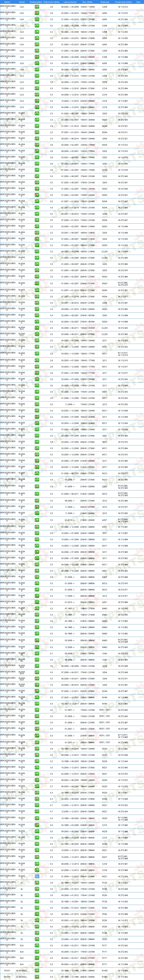Click fuel icon in W463 3.2 07.1997 row
144x980 pixels.
point(37,608)
